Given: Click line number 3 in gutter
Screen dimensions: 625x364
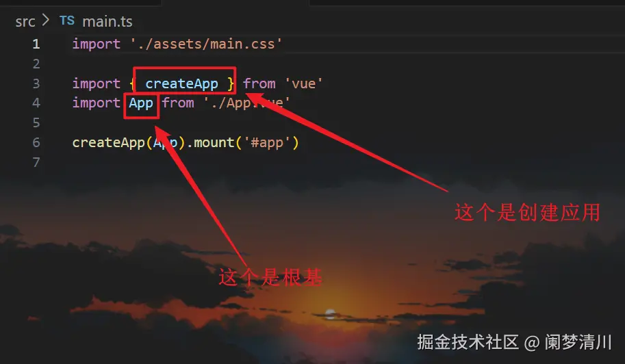Looking at the screenshot, I should (x=36, y=83).
